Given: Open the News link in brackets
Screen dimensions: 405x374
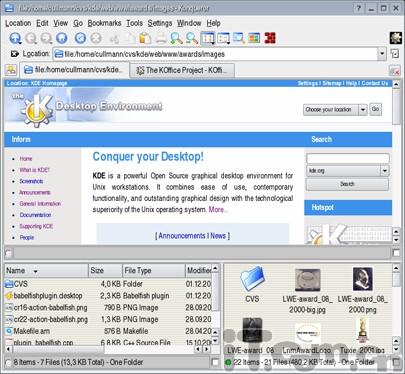Looking at the screenshot, I should pos(218,236).
